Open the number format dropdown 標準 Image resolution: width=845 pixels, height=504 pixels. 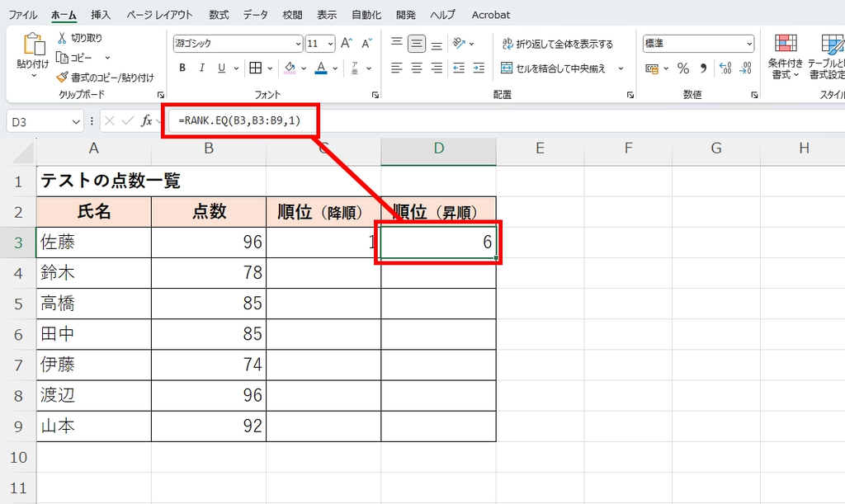click(x=749, y=44)
